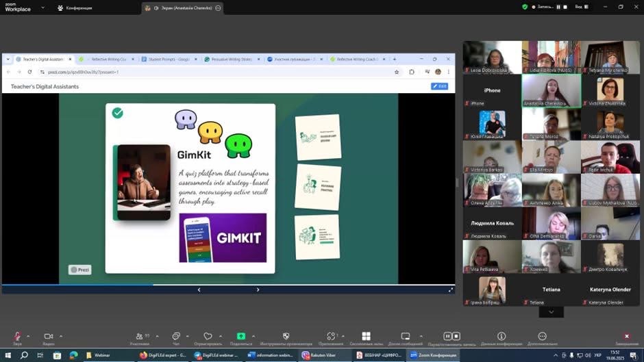
Task: Expand the arrow next to React
Action: (x=221, y=336)
